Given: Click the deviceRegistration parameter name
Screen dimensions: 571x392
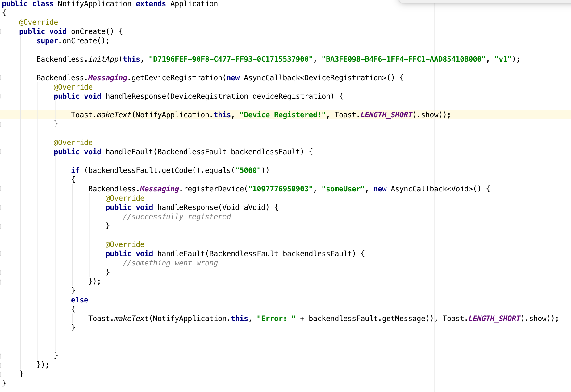Looking at the screenshot, I should 291,96.
